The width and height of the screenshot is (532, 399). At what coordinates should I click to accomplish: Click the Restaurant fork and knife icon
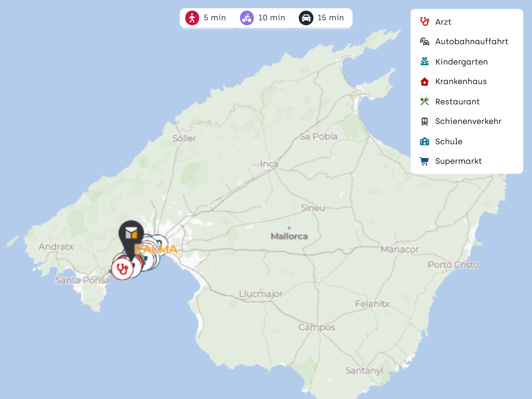(x=425, y=101)
